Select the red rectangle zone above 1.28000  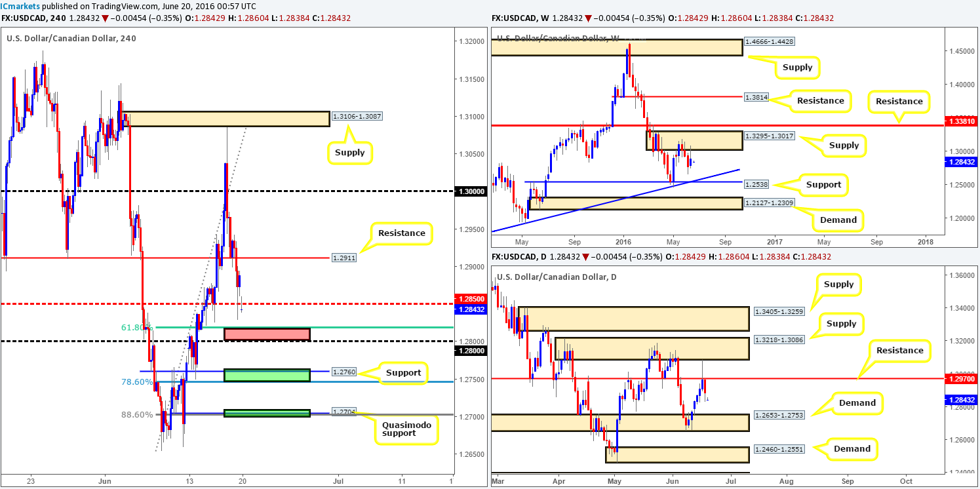click(x=267, y=334)
